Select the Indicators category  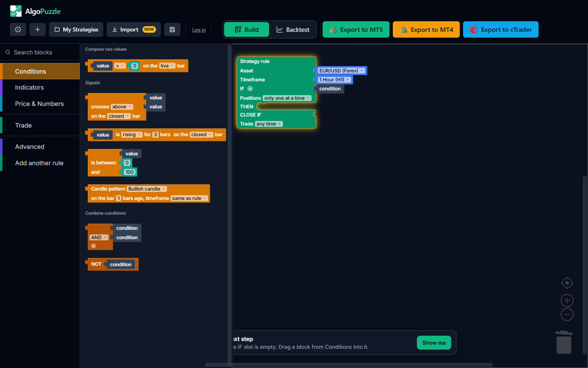click(x=40, y=88)
